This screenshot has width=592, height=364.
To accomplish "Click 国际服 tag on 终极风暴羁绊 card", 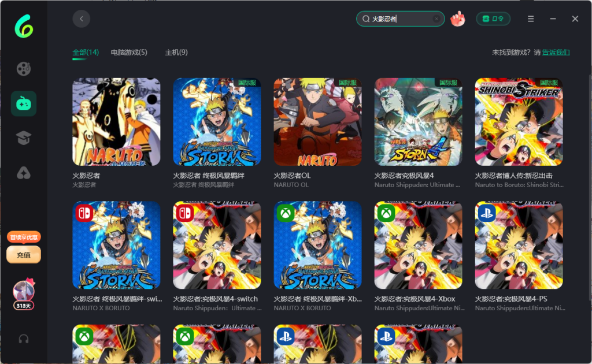I will coord(247,82).
